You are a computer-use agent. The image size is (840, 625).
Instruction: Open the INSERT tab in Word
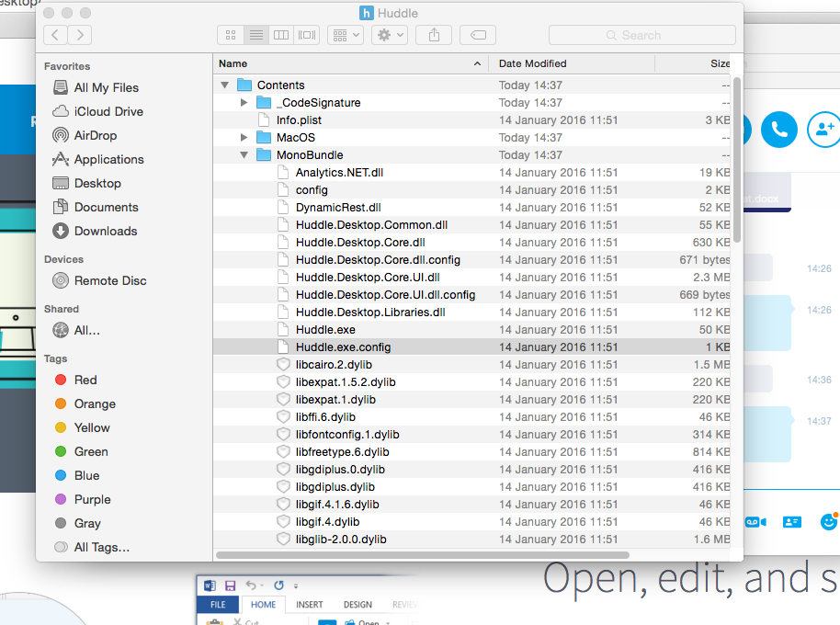point(310,605)
